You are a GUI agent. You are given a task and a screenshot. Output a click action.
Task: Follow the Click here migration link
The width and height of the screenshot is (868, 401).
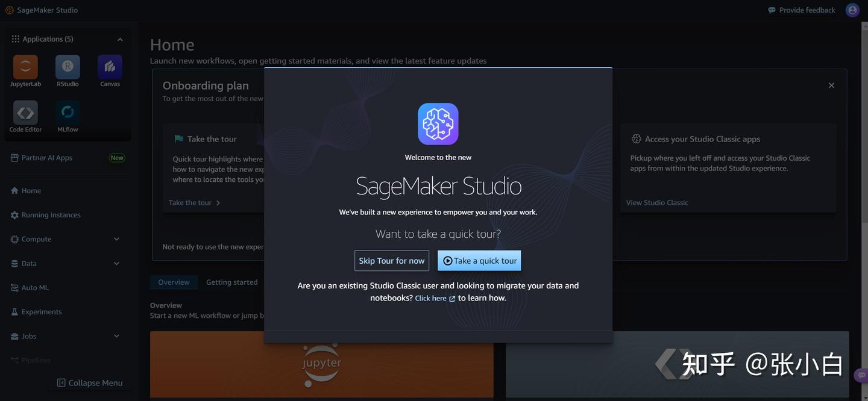coord(430,298)
